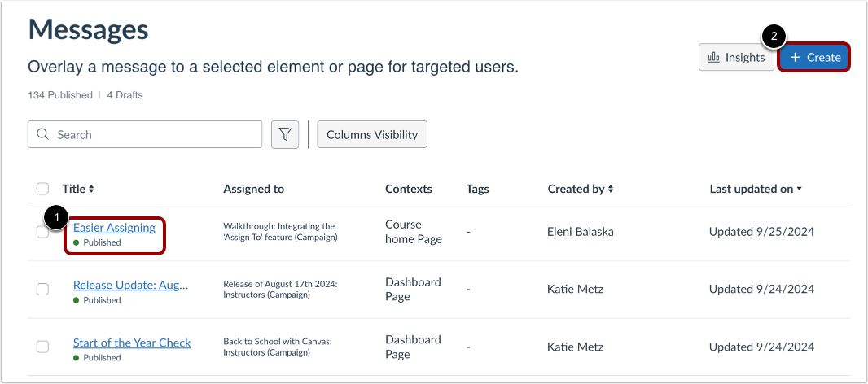Open the Easier Assigning message link
The height and width of the screenshot is (384, 868).
(x=114, y=228)
